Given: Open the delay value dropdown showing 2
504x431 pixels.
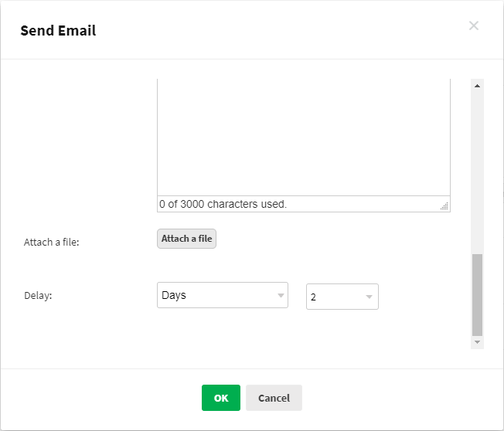Looking at the screenshot, I should (x=336, y=297).
